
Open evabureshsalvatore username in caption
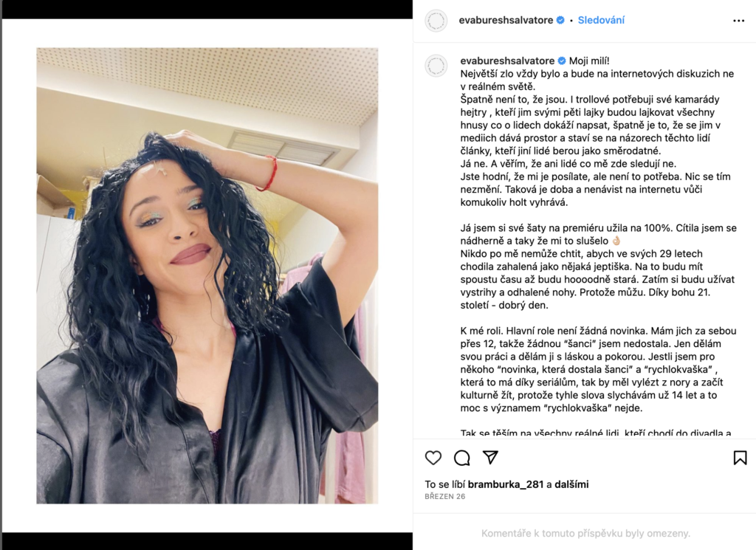pyautogui.click(x=507, y=61)
